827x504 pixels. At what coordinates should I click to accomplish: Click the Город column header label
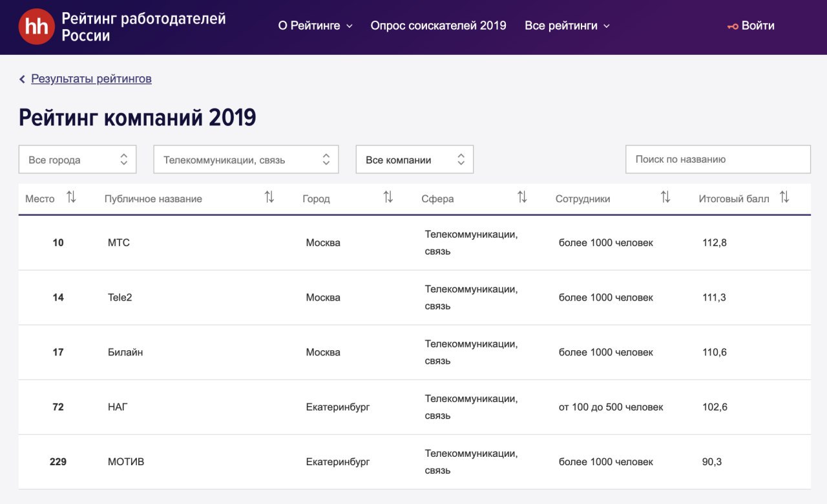[316, 199]
